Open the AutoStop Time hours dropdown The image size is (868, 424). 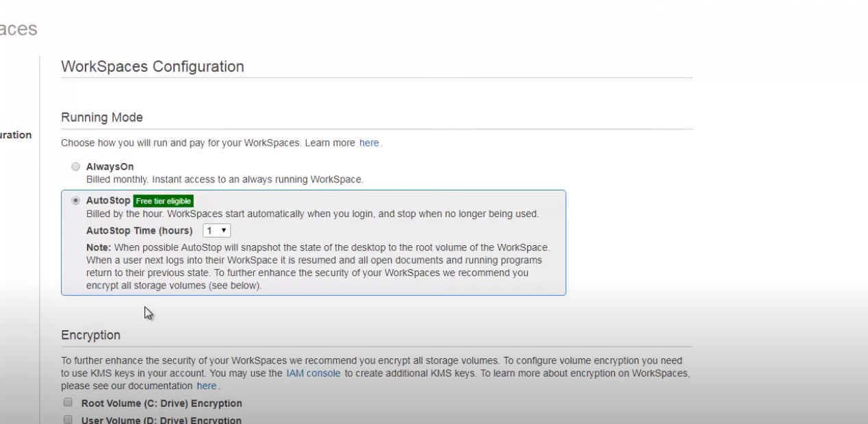tap(217, 231)
